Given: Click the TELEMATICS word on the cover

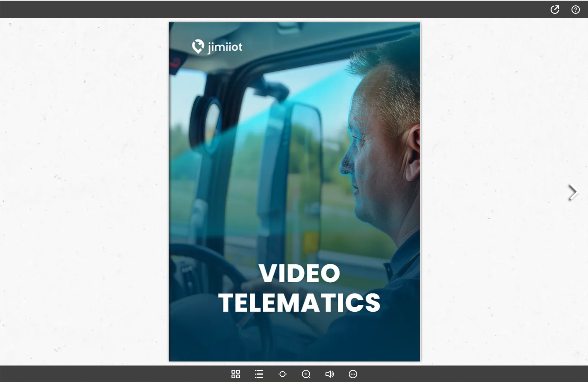Looking at the screenshot, I should (299, 303).
